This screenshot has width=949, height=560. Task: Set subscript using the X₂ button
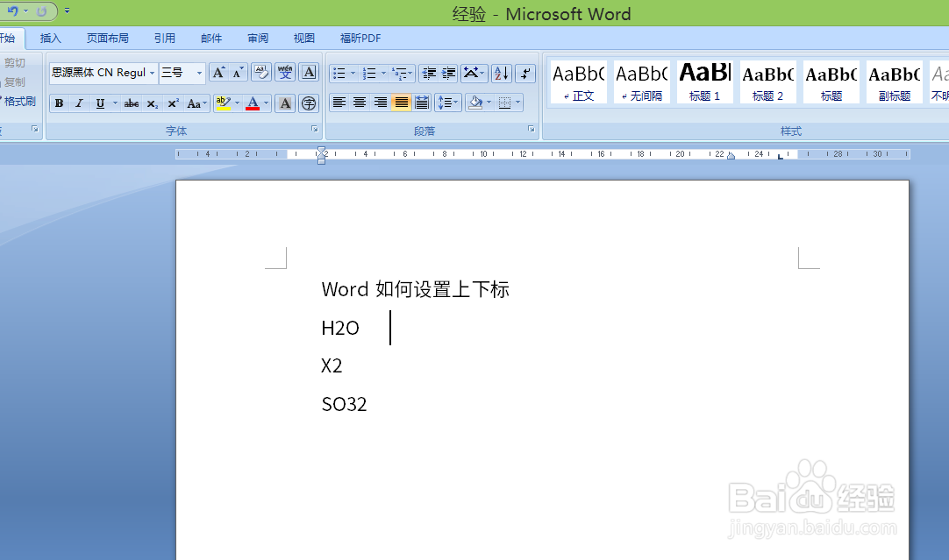[153, 103]
